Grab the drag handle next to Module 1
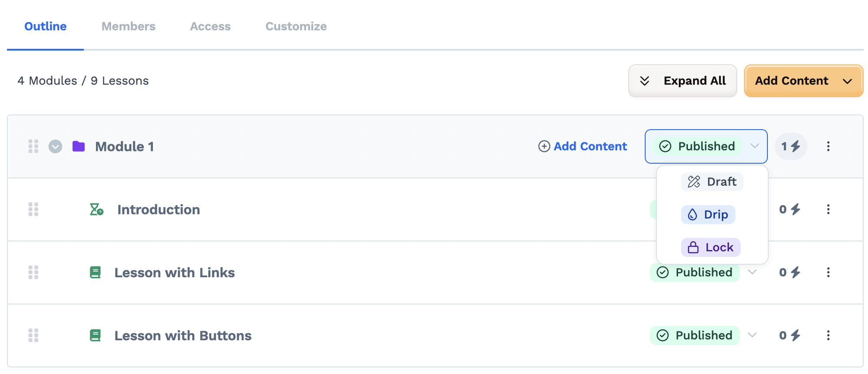 (33, 146)
